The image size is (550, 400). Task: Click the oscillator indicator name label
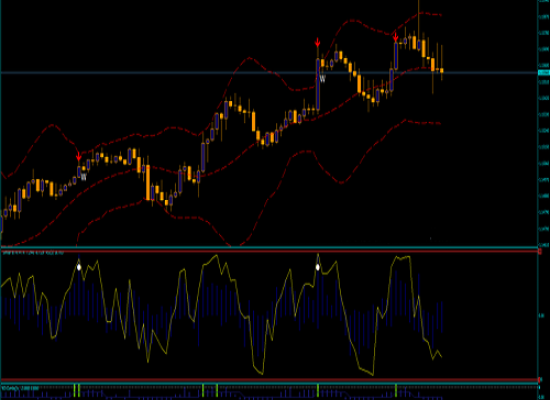pos(32,253)
